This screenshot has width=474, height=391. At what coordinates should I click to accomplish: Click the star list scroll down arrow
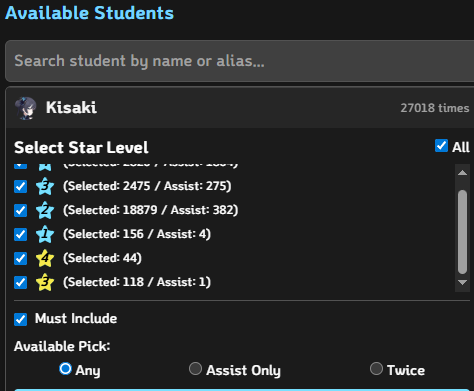point(462,282)
